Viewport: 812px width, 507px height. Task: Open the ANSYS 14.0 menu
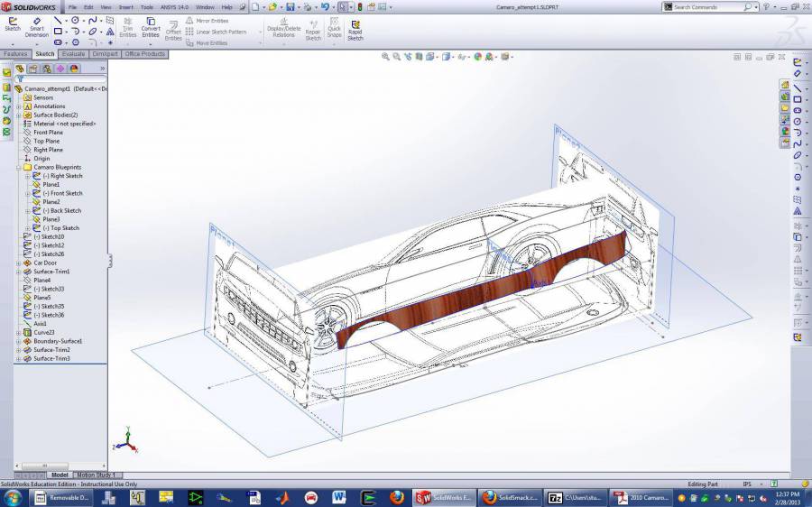(176, 7)
